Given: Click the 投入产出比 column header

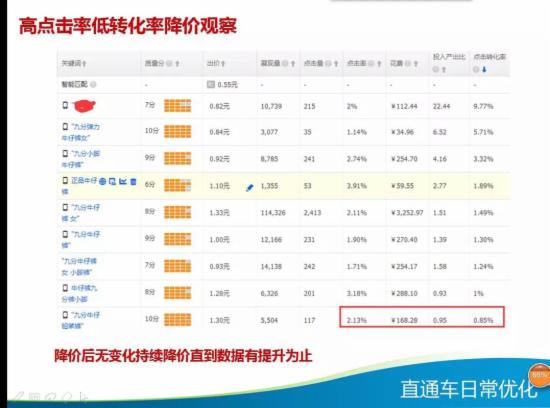Looking at the screenshot, I should [449, 57].
